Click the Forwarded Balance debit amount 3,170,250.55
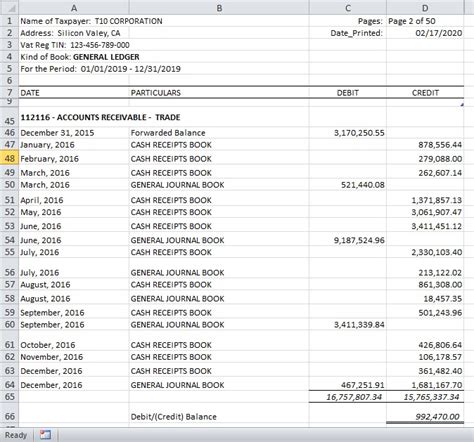The image size is (474, 442). (x=348, y=133)
